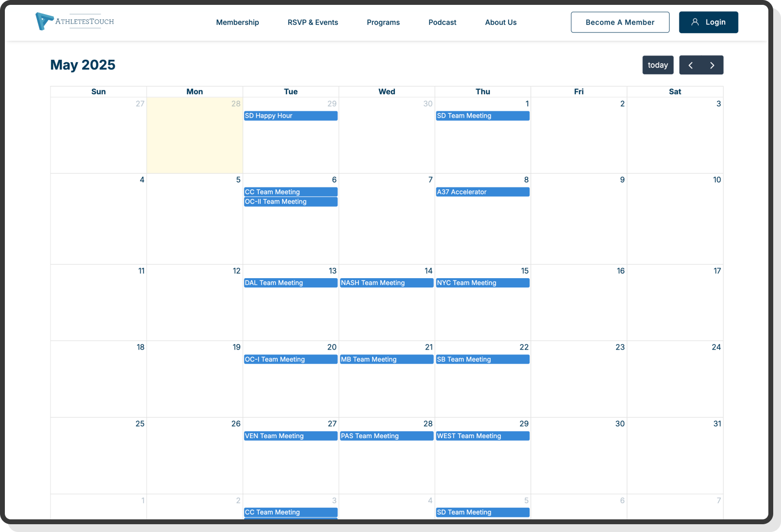Screen dimensions: 781x532
Task: Open A37 Accelerator event on May 8
Action: point(482,192)
